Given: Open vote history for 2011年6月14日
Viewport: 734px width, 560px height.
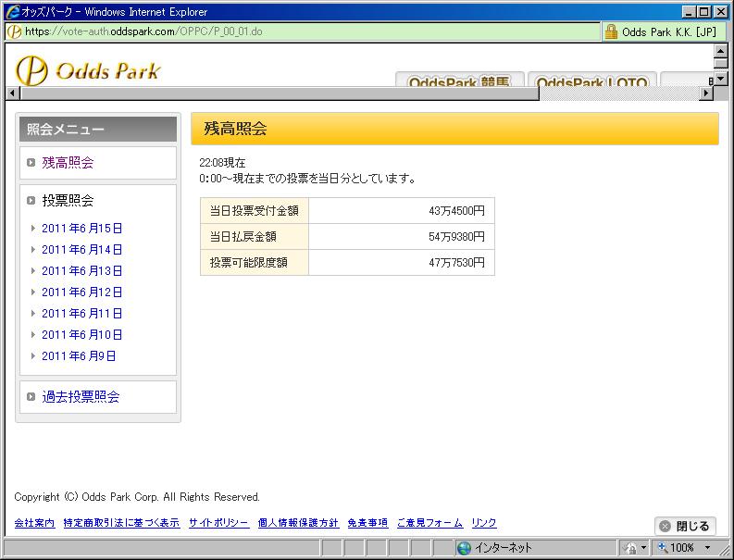Looking at the screenshot, I should 82,250.
